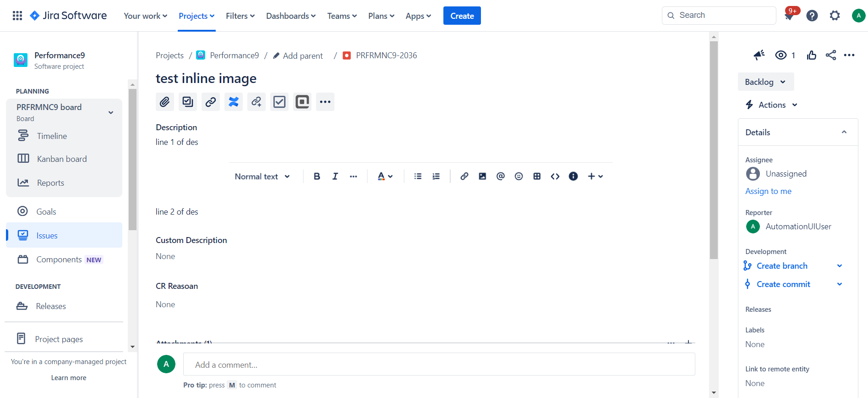Toggle bold formatting in editor
Viewport: 868px width, 398px height.
317,177
